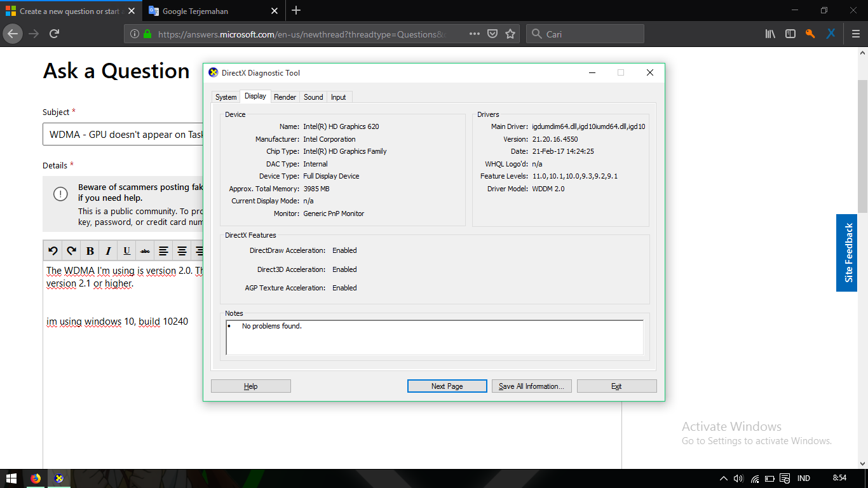Open the Firefox hamburger menu
The height and width of the screenshot is (488, 868).
click(x=856, y=34)
